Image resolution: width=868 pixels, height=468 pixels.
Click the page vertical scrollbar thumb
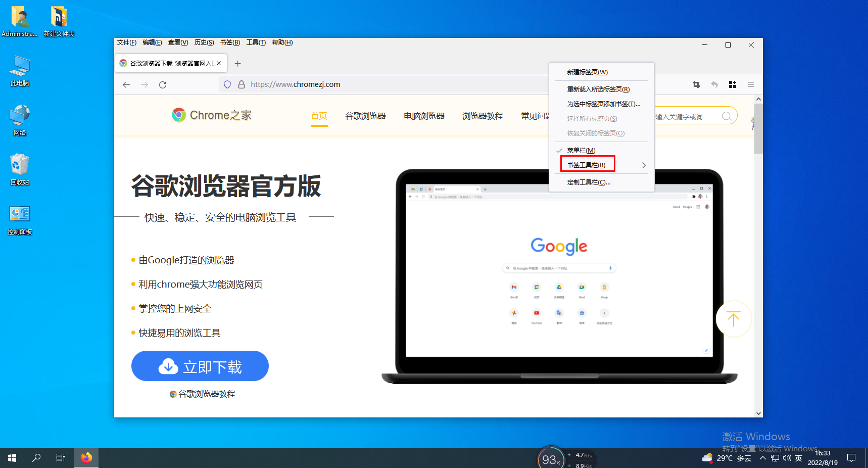[758, 128]
